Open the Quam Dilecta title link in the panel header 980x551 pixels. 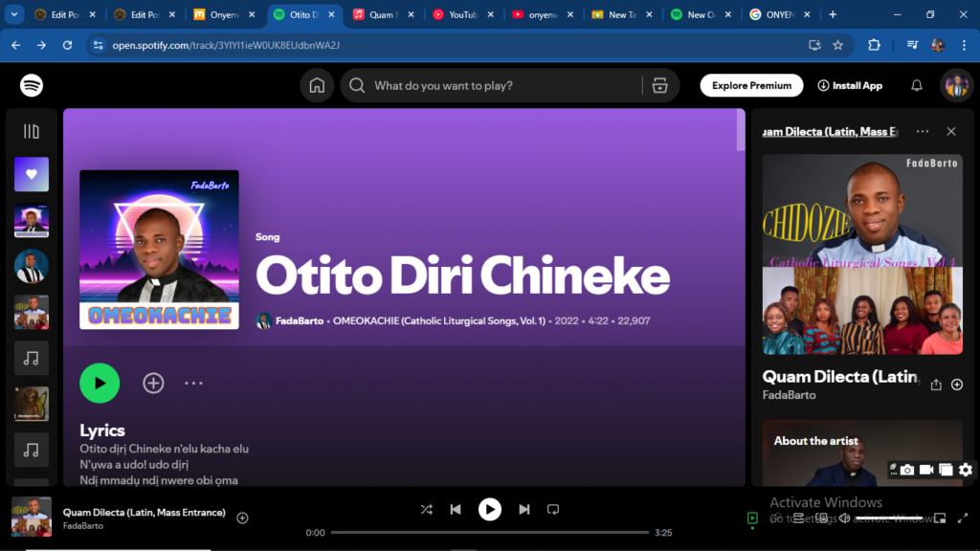pyautogui.click(x=830, y=131)
